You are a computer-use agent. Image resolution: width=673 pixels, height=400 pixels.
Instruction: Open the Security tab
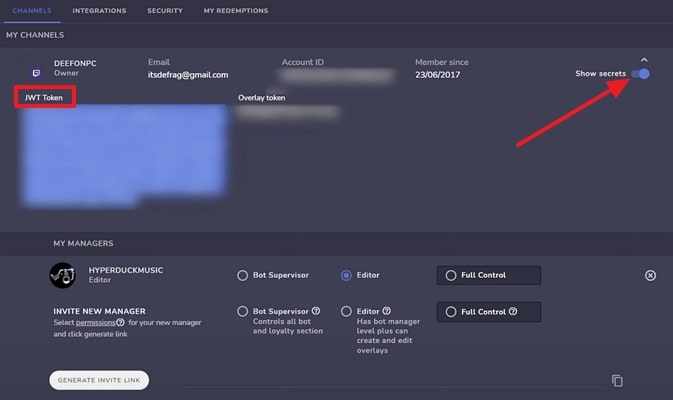(x=165, y=11)
